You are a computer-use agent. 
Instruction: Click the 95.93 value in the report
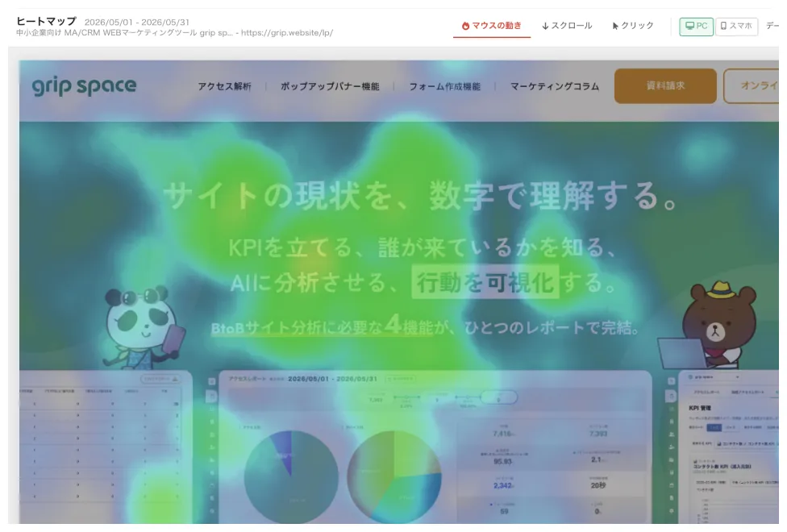502,461
